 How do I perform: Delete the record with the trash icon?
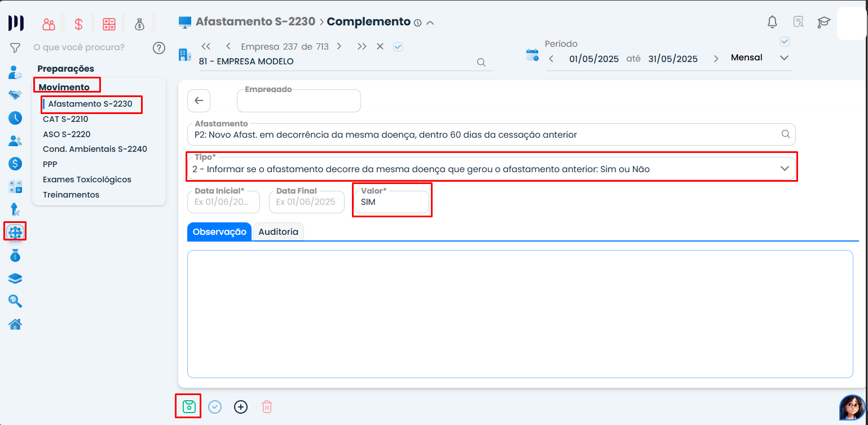267,406
